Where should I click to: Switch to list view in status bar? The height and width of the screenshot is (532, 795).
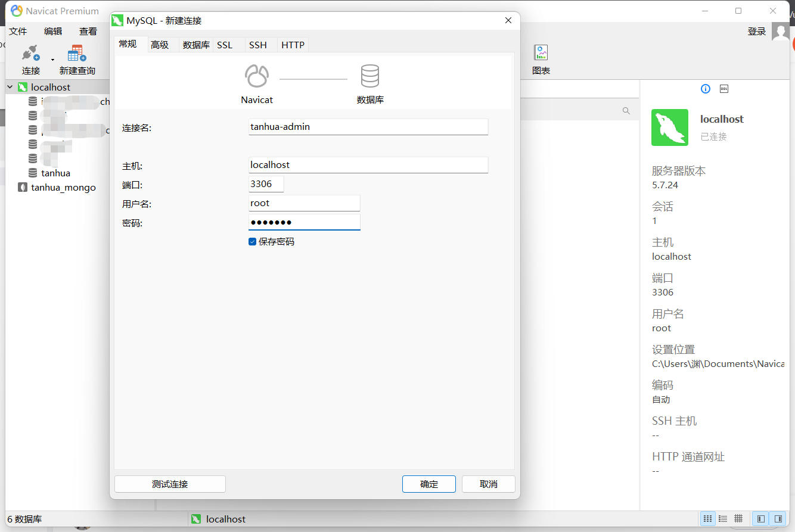tap(723, 519)
